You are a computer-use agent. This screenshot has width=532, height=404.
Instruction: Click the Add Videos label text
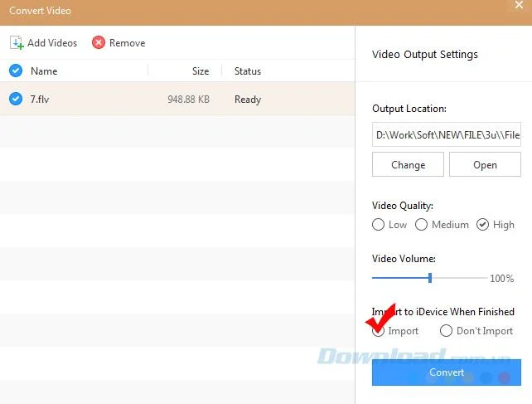(52, 43)
